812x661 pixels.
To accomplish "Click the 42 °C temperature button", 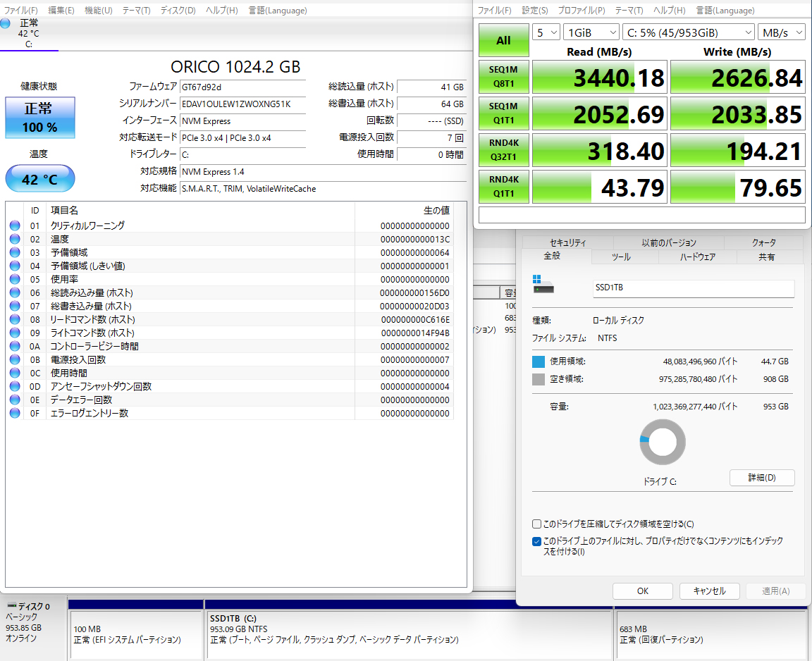I will point(40,179).
